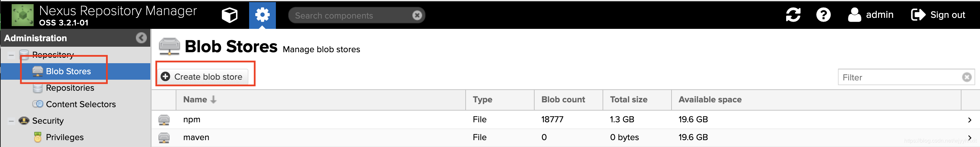Select Content Selectors in the sidebar
Image resolution: width=980 pixels, height=147 pixels.
point(81,104)
